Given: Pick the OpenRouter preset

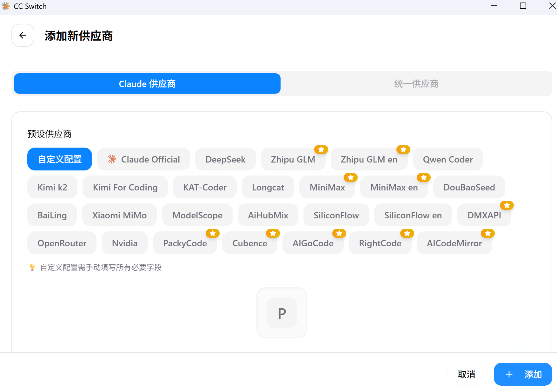Looking at the screenshot, I should [x=62, y=243].
